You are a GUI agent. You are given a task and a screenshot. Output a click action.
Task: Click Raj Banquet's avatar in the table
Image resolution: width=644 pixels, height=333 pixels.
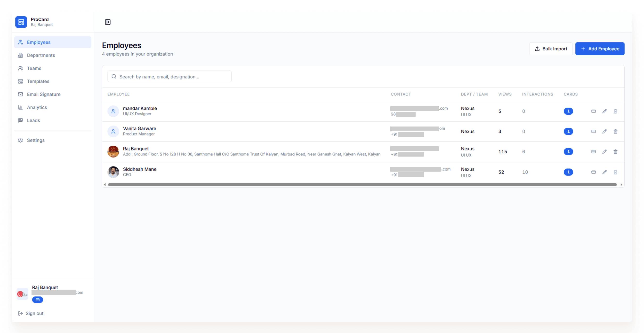click(113, 152)
